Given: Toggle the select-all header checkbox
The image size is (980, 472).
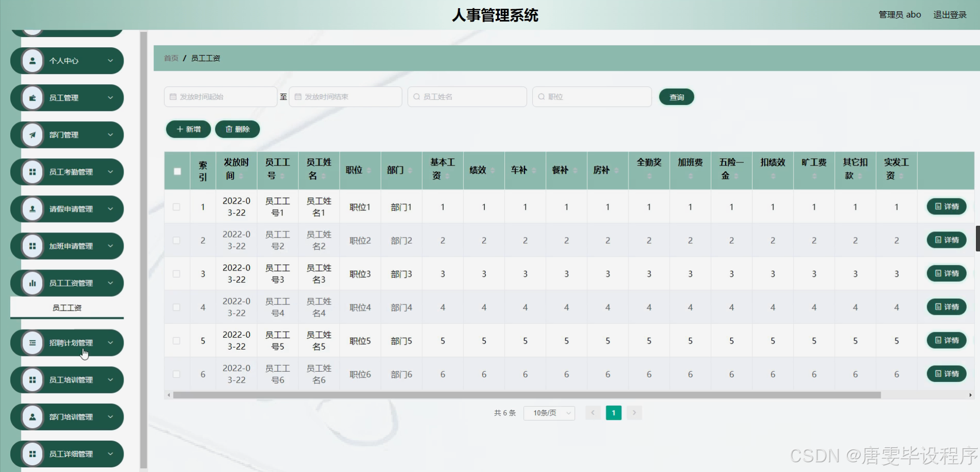Looking at the screenshot, I should click(x=177, y=171).
